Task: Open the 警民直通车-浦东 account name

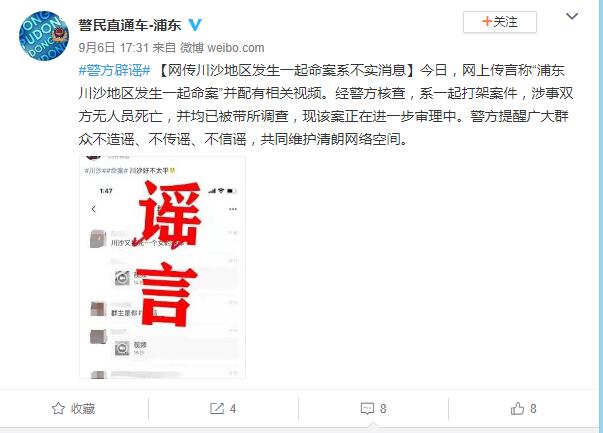Action: pos(130,25)
